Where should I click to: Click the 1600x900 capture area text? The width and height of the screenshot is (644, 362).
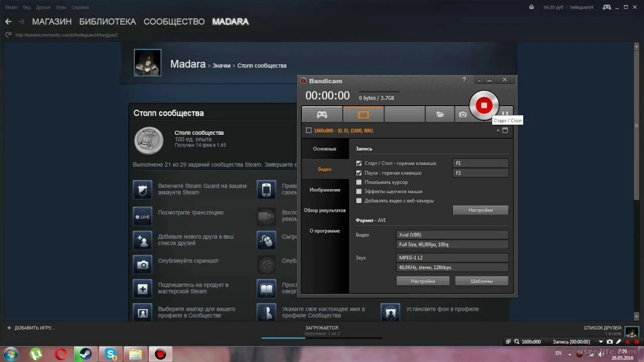[x=344, y=131]
